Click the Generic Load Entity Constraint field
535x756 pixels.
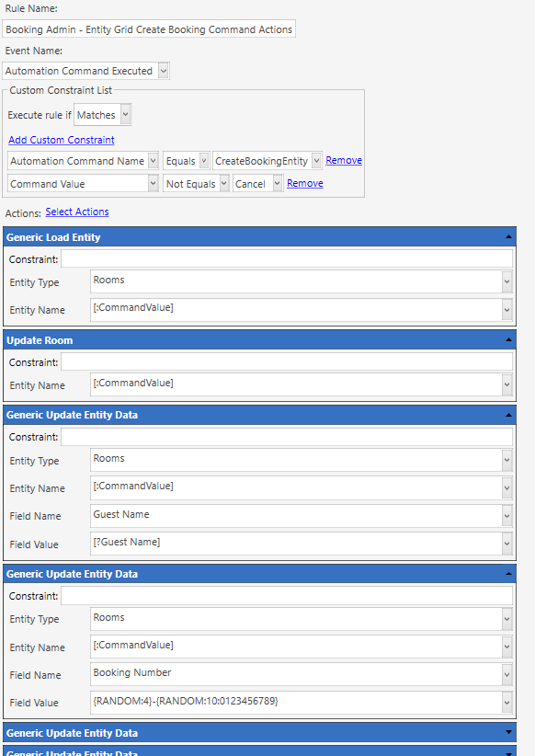coord(287,259)
